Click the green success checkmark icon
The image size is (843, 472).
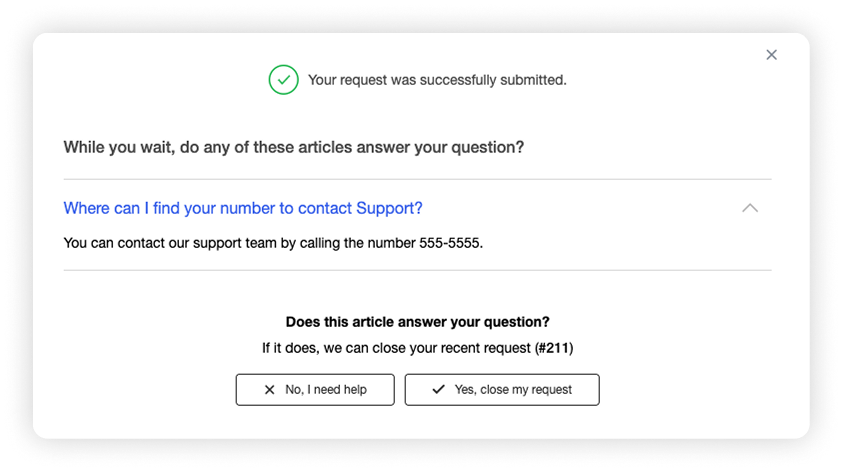[283, 80]
